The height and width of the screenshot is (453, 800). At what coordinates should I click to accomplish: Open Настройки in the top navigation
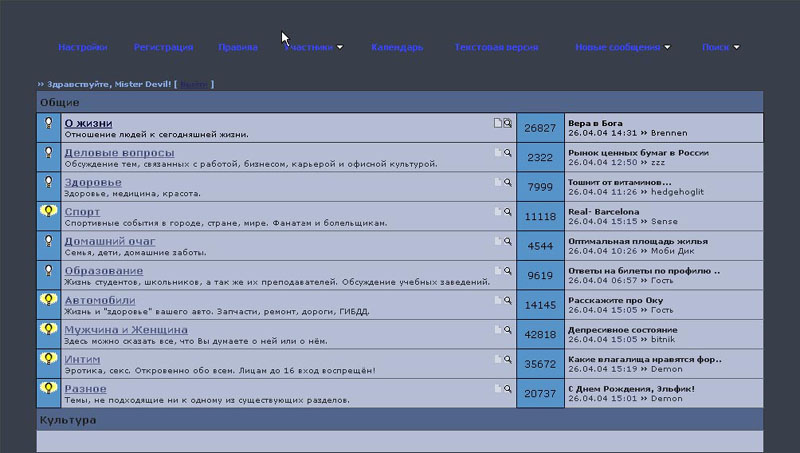[x=82, y=47]
